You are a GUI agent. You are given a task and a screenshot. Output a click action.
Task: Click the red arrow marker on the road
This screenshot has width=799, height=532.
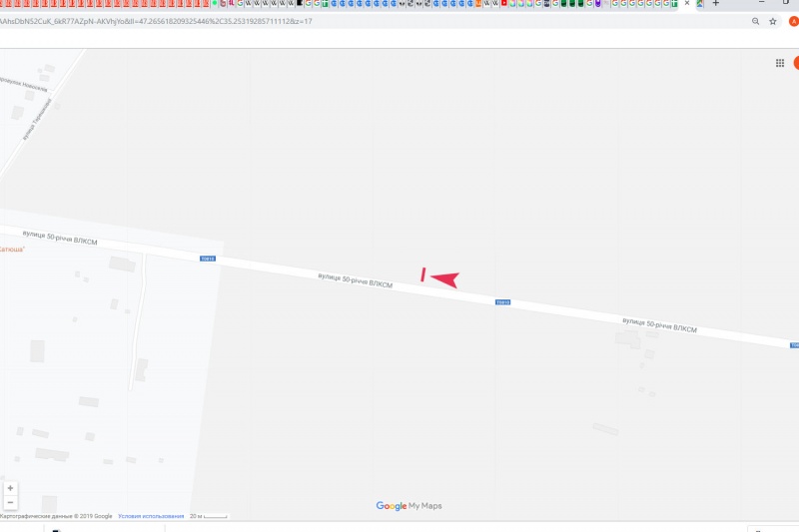[445, 279]
